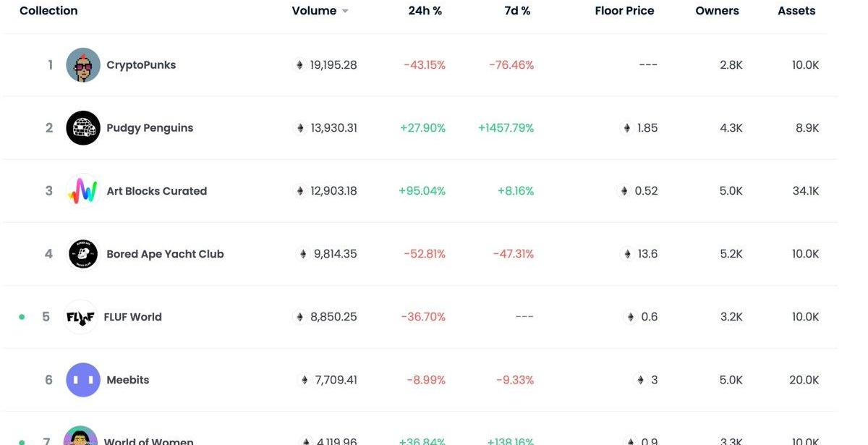Open the Pudgy Penguins collection link
868x445 pixels.
(x=150, y=128)
